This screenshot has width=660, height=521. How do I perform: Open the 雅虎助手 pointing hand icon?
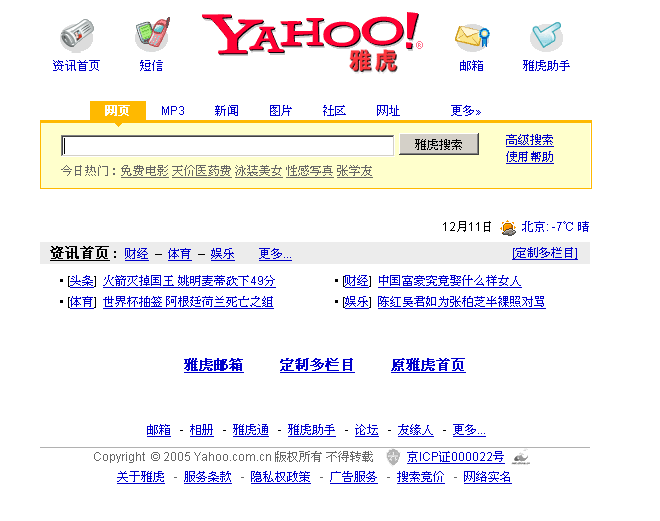pyautogui.click(x=546, y=36)
